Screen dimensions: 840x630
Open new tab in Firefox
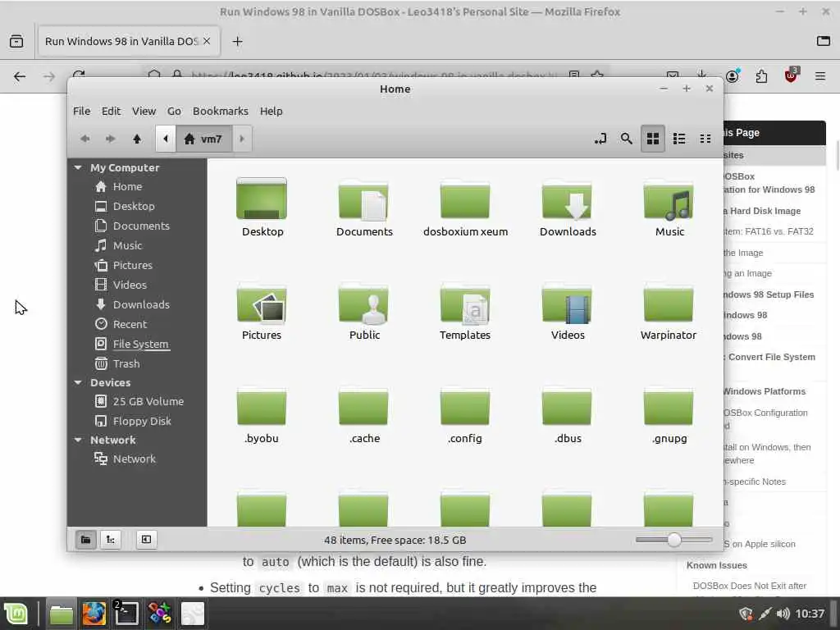point(237,41)
